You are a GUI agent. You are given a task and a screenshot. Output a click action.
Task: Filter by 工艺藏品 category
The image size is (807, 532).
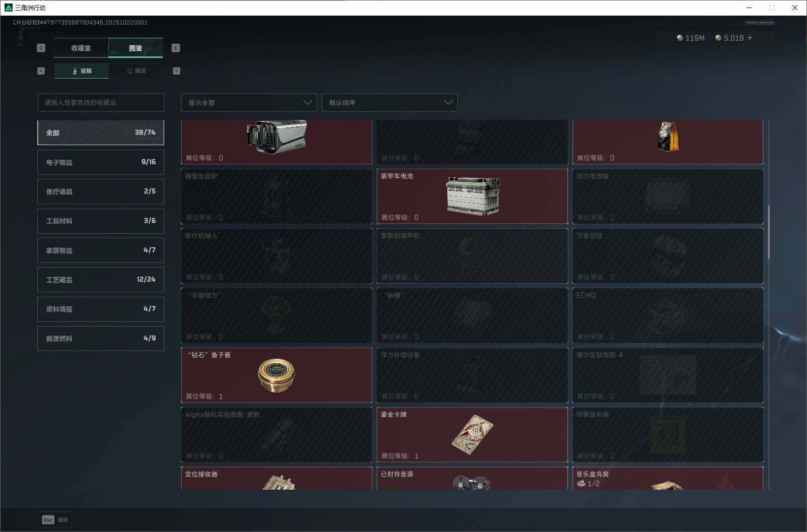tap(101, 280)
